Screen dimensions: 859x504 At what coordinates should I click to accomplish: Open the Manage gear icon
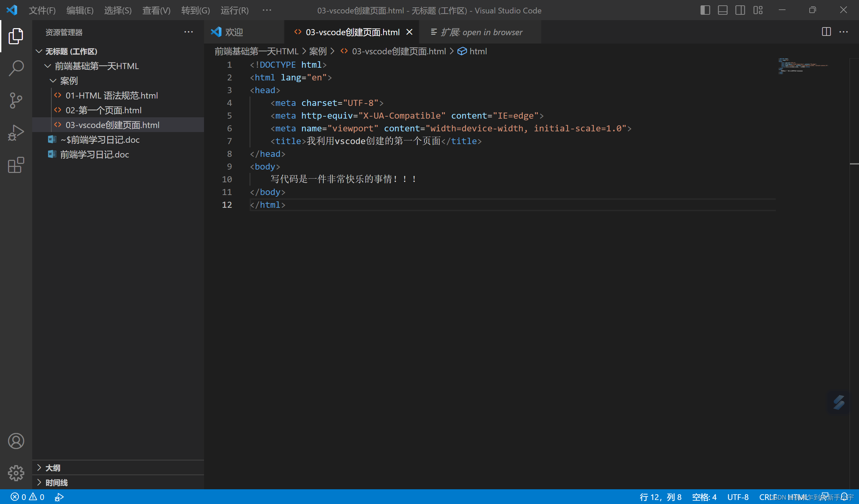(x=16, y=473)
